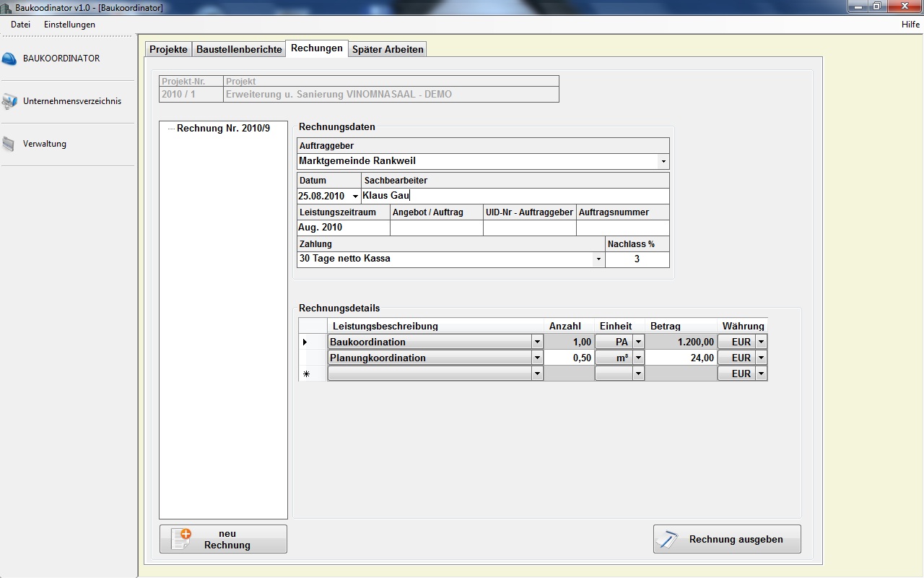
Task: Expand the Auftraggeber dropdown
Action: [663, 161]
